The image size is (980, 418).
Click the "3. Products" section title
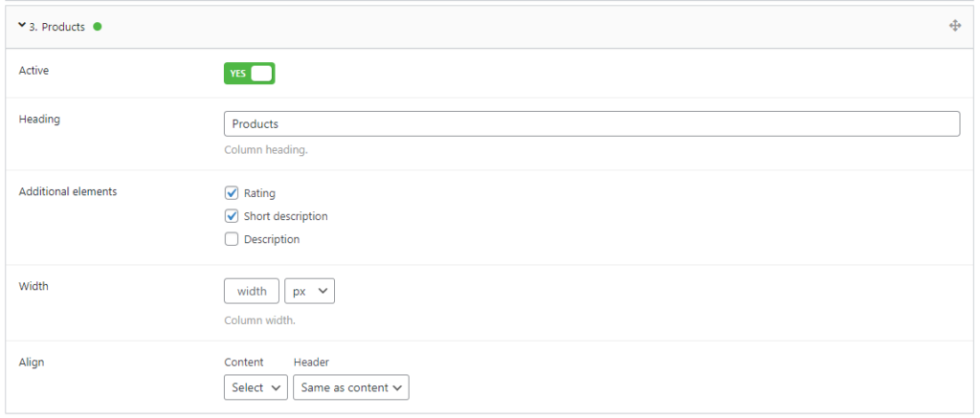(57, 27)
